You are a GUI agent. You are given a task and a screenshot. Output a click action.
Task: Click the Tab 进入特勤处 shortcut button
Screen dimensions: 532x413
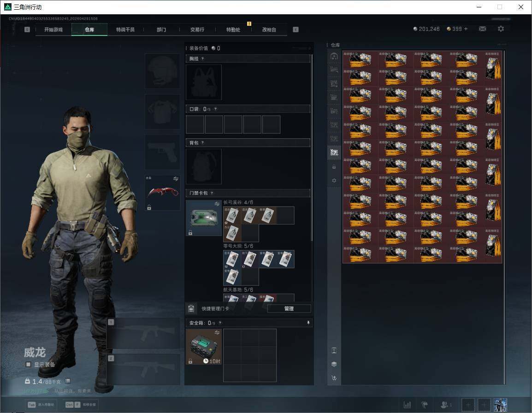(x=41, y=405)
